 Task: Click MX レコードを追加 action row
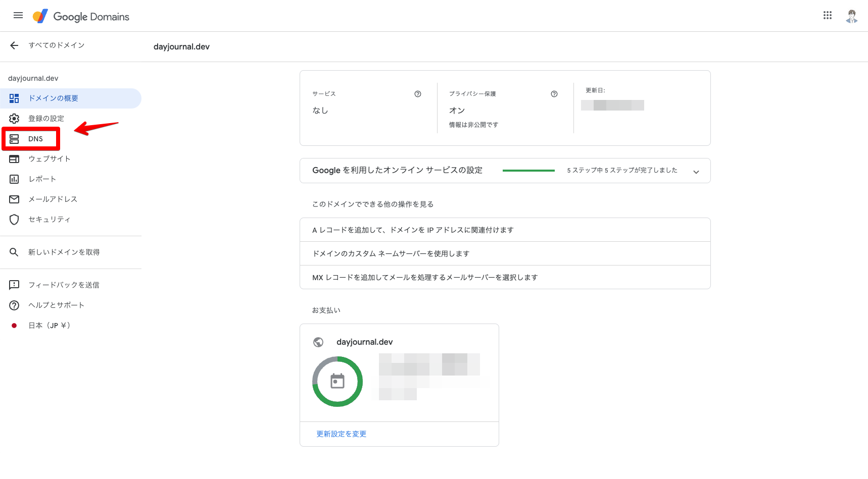[505, 278]
